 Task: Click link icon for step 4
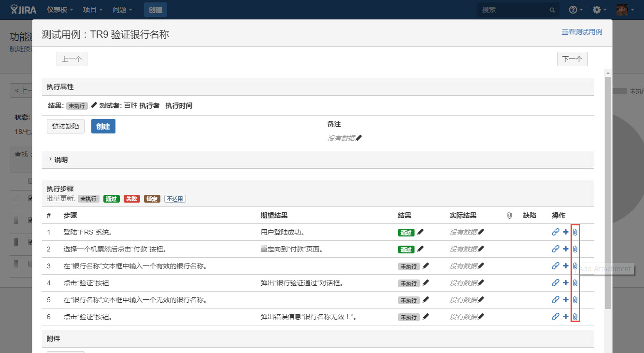point(556,283)
